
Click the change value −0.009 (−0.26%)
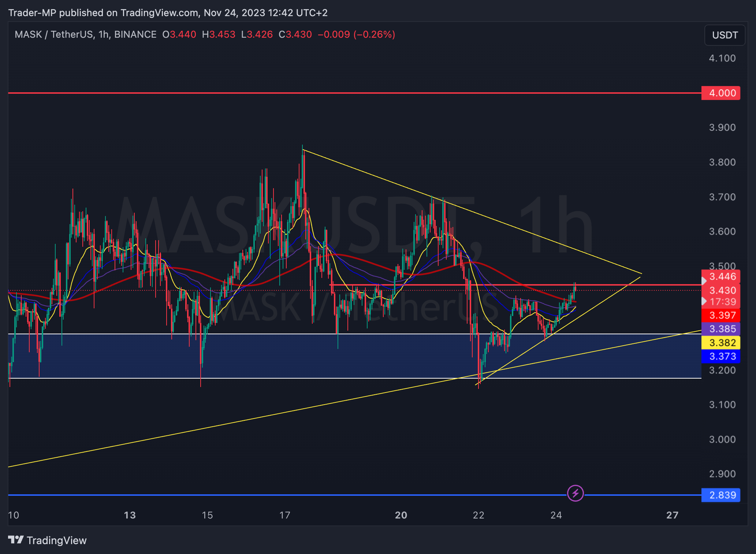(356, 34)
